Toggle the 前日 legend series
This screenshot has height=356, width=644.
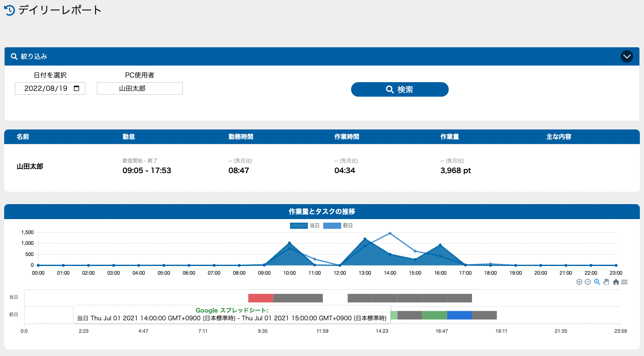(338, 226)
